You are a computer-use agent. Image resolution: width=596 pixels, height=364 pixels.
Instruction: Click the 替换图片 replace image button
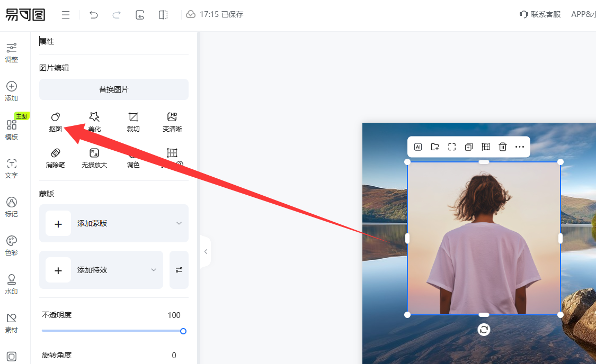click(x=114, y=89)
